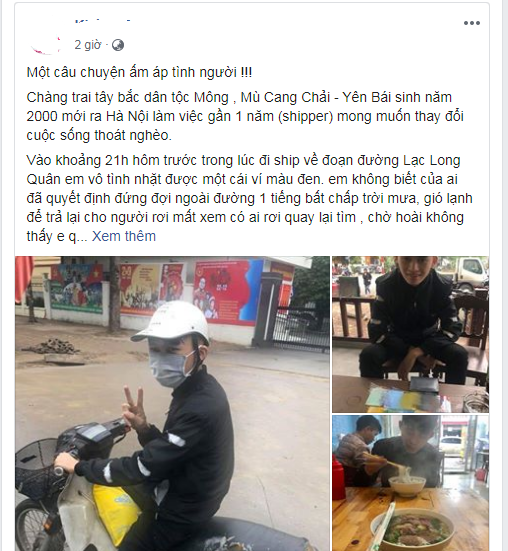The image size is (508, 551).
Task: Click the red poster on the wall
Action: [x=223, y=291]
